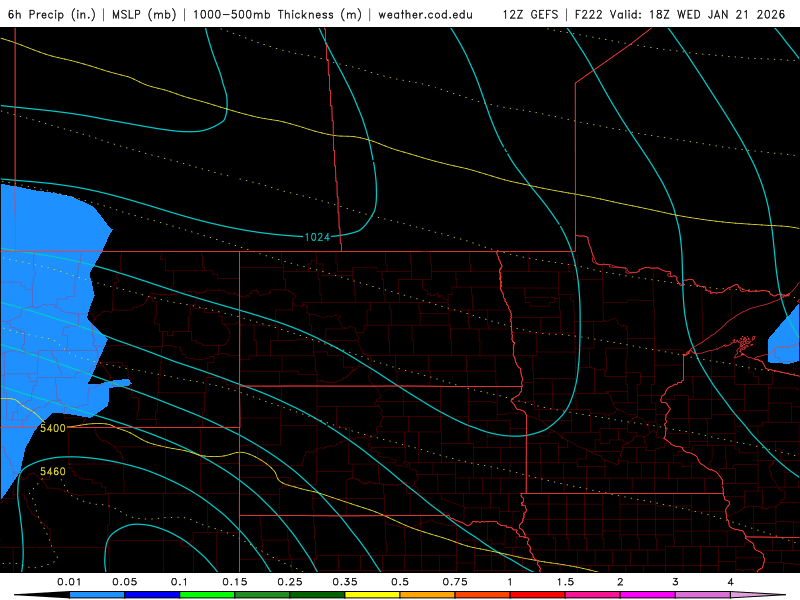Click the 5460 thickness contour label
800x600 pixels.
coord(53,471)
